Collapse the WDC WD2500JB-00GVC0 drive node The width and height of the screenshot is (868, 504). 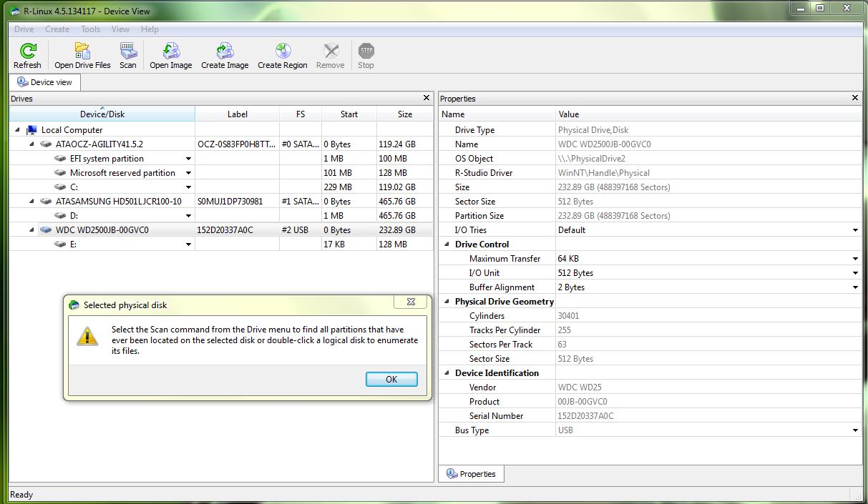(x=31, y=230)
